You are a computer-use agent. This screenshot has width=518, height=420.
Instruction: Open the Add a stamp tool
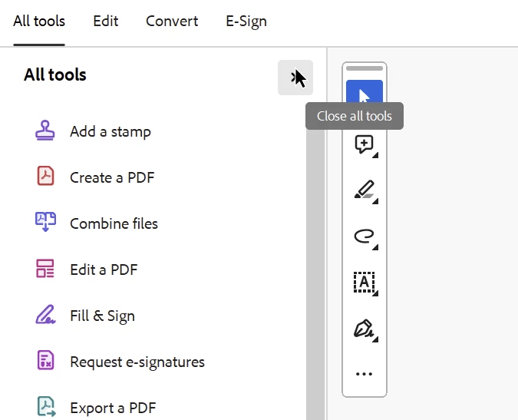pos(111,131)
